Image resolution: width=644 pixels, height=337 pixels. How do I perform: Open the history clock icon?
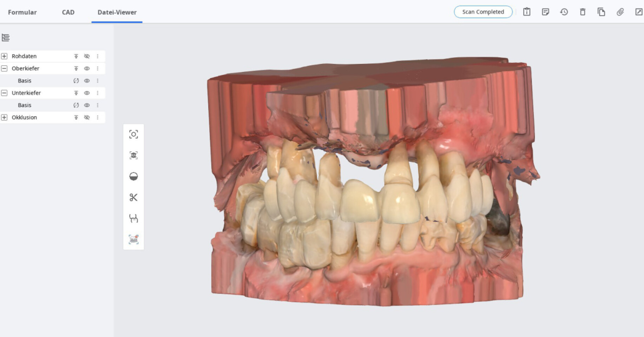click(564, 12)
